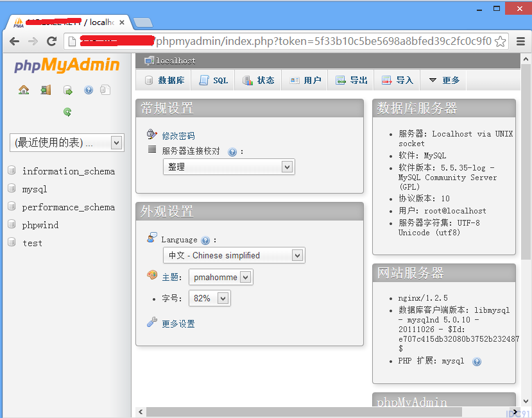532x418 pixels.
Task: Click help icon beside 服务器连接校对
Action: 232,152
